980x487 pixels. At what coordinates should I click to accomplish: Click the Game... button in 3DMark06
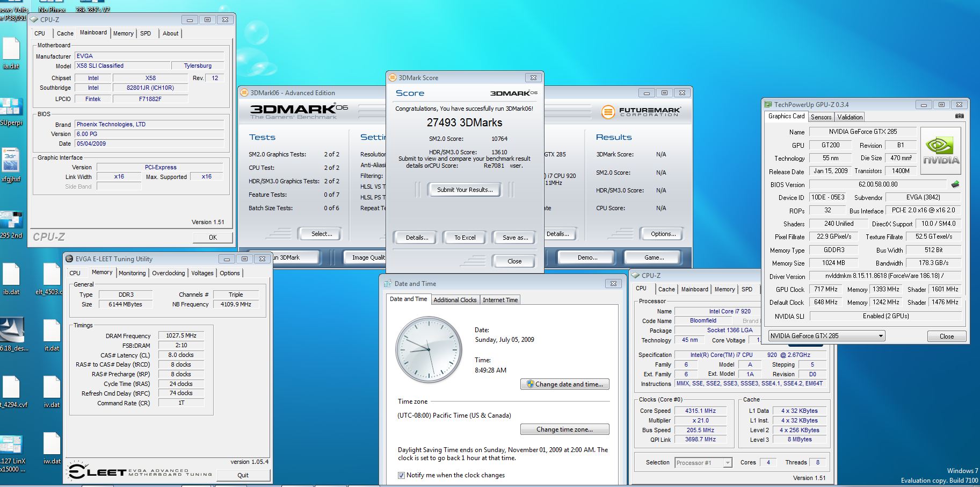tap(654, 257)
